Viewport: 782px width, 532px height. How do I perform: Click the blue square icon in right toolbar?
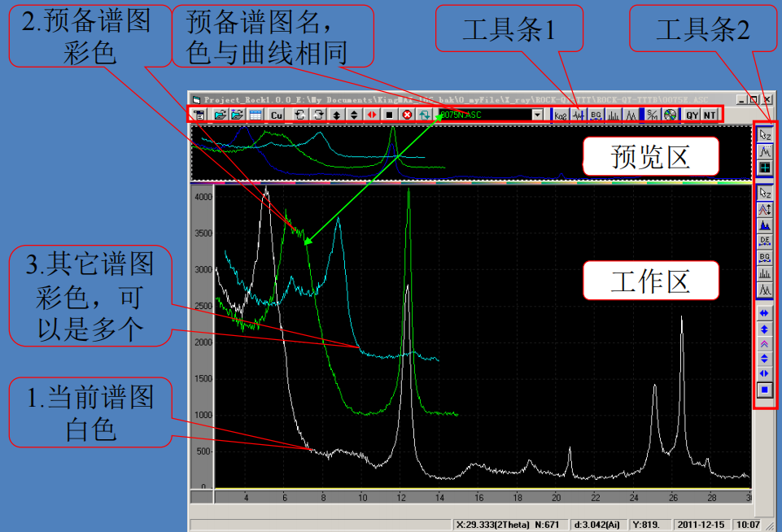point(764,390)
